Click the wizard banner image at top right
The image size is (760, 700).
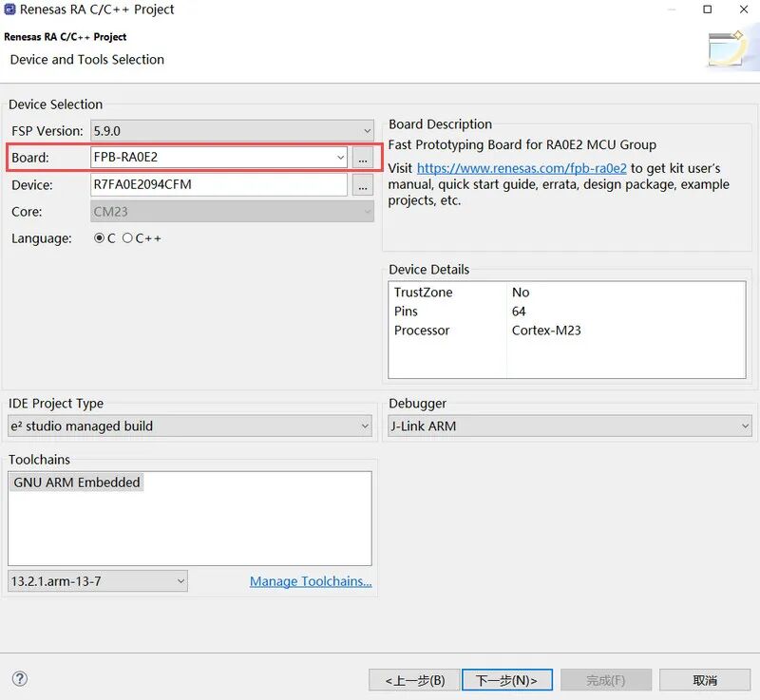(x=726, y=48)
